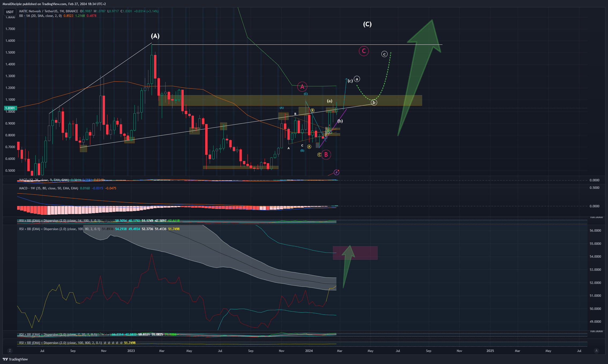Click the open value O0.9987 in header
608x364 pixels.
tap(86, 11)
